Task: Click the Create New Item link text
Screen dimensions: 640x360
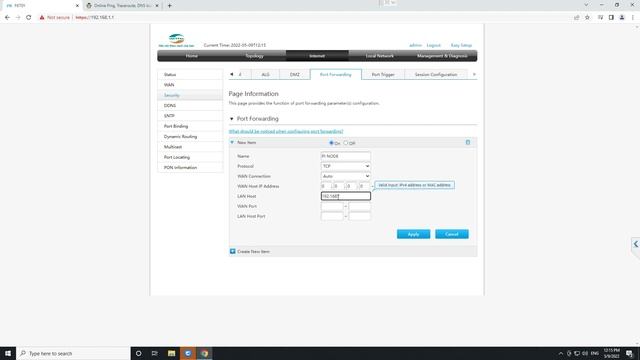Action: click(x=253, y=252)
